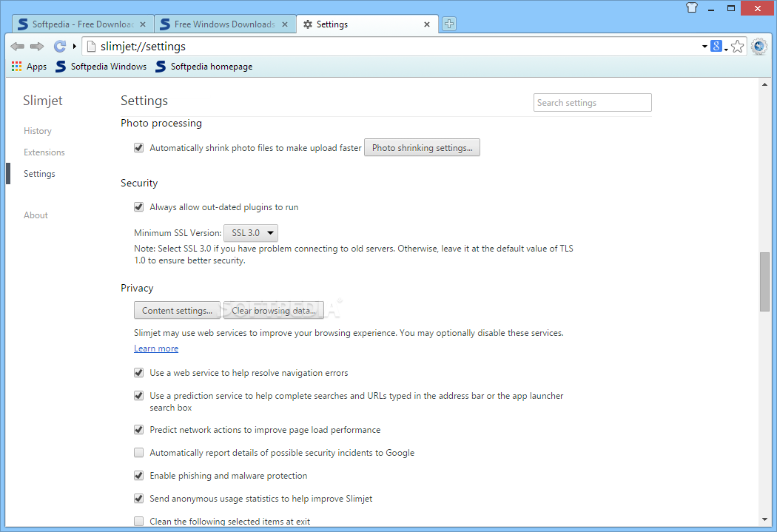777x532 pixels.
Task: Select the Settings tab
Action: click(367, 24)
